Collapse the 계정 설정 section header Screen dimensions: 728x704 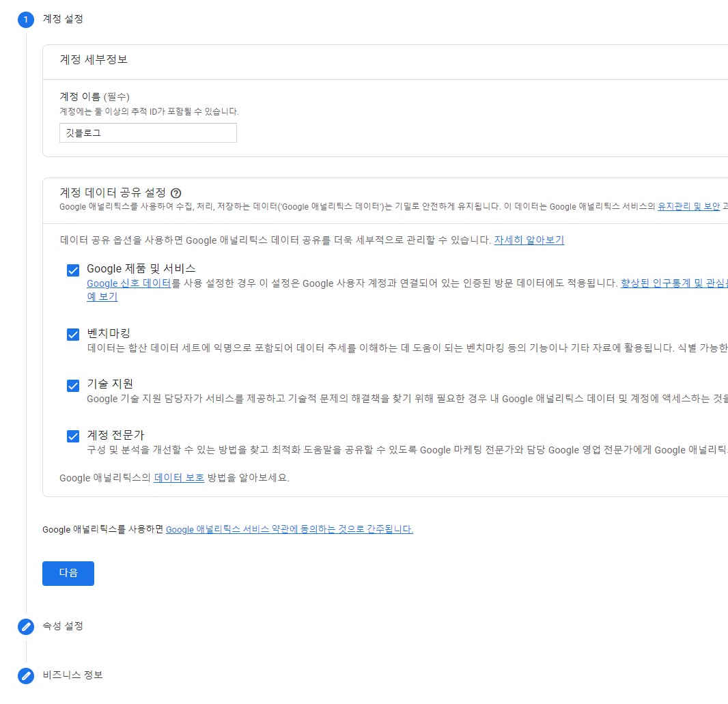64,19
